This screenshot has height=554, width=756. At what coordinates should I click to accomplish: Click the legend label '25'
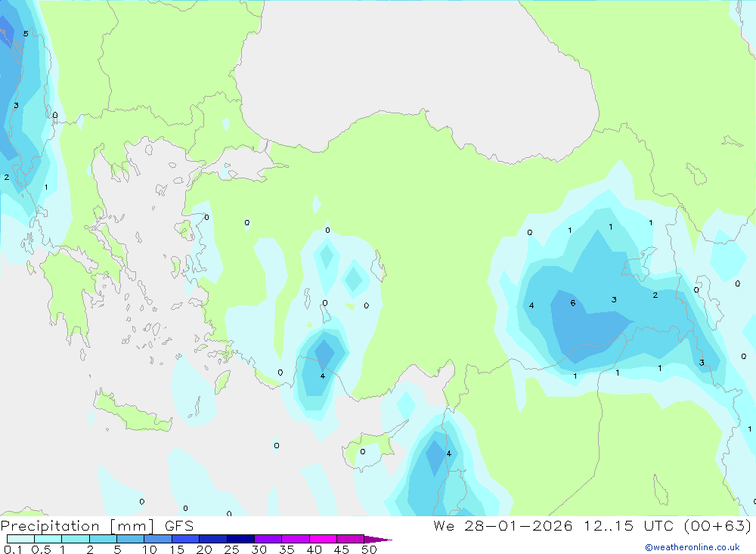[x=231, y=549]
